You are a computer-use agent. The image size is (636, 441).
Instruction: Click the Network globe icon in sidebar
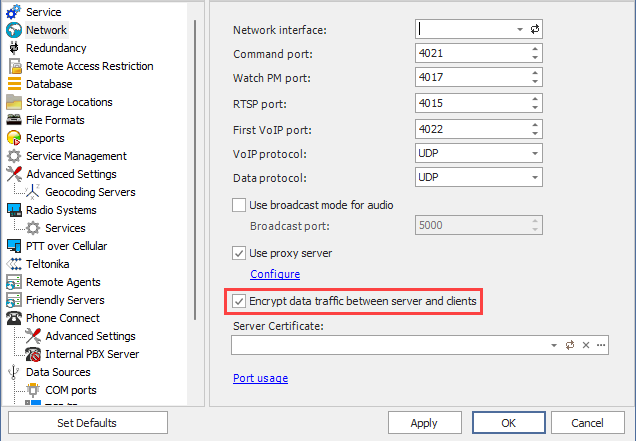(14, 30)
